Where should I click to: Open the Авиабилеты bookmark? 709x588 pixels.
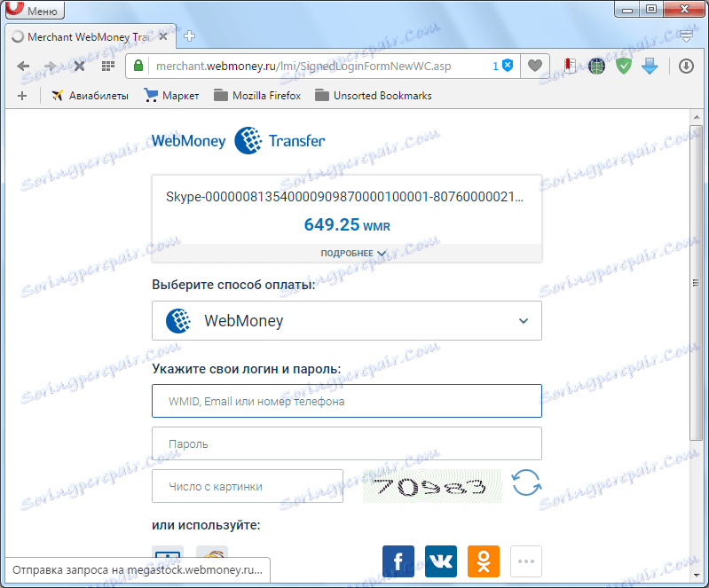tap(90, 96)
